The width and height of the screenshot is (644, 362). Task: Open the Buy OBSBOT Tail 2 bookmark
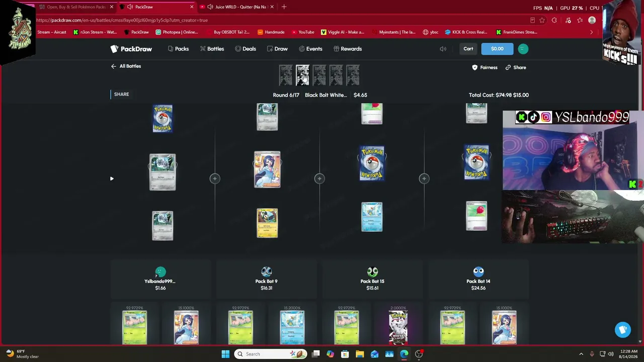point(228,32)
